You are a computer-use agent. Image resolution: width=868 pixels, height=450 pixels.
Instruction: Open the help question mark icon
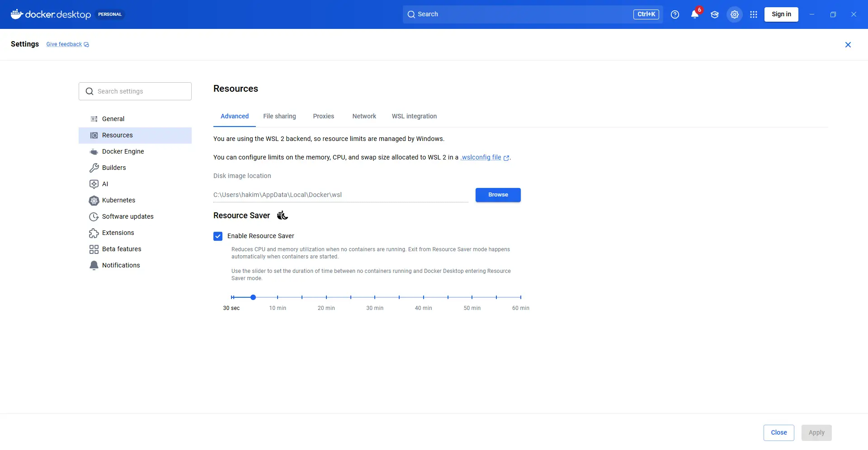pos(675,14)
